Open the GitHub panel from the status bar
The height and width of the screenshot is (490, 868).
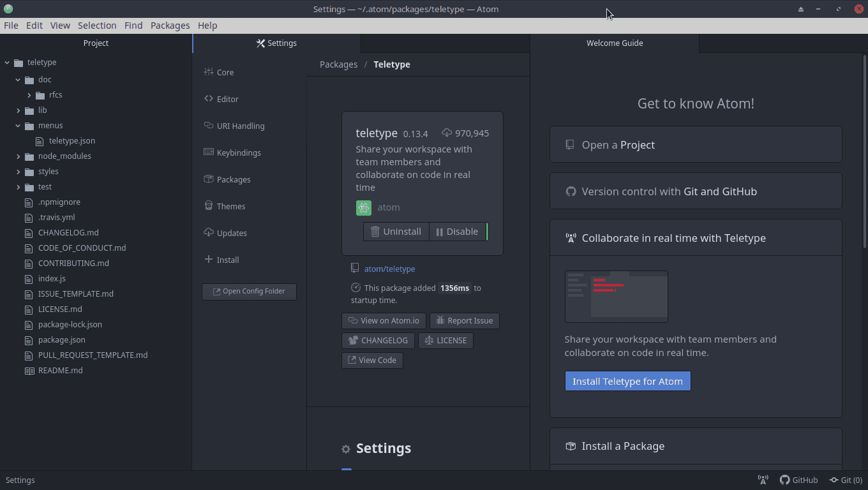[x=799, y=480]
